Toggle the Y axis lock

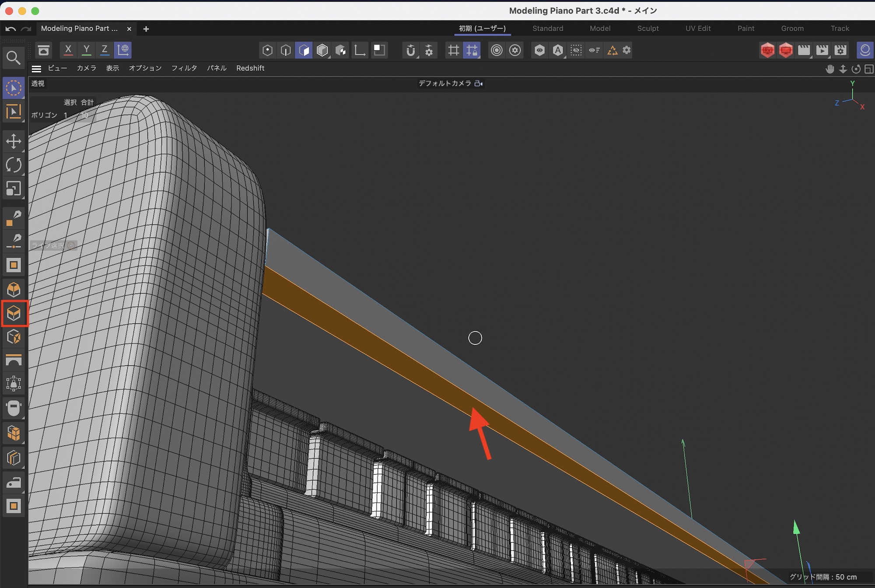[87, 50]
